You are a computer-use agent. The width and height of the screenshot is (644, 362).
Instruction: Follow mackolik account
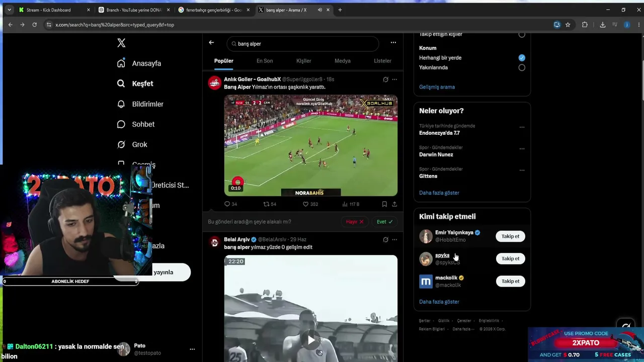510,281
